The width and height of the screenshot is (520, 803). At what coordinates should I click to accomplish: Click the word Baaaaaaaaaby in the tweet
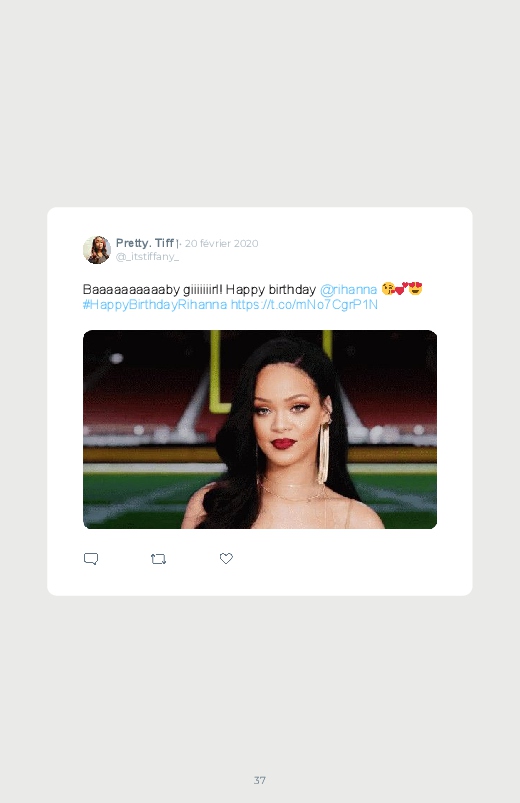click(131, 289)
